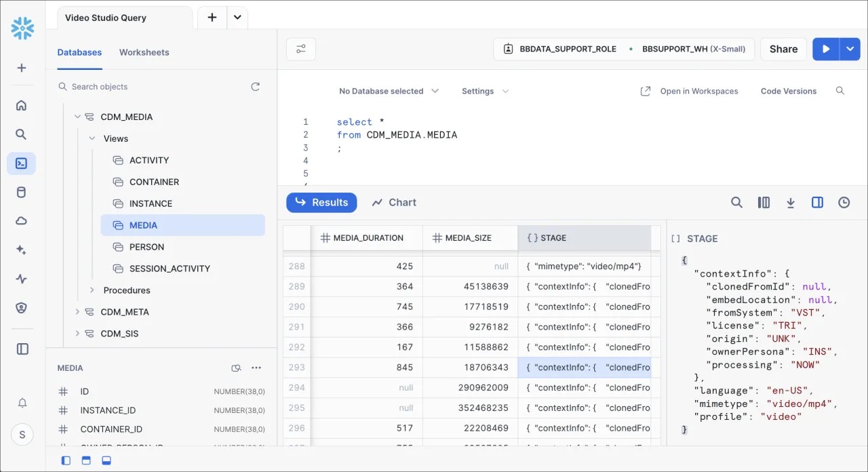Screen dimensions: 868x472
Task: Expand the Procedures folder
Action: point(92,290)
